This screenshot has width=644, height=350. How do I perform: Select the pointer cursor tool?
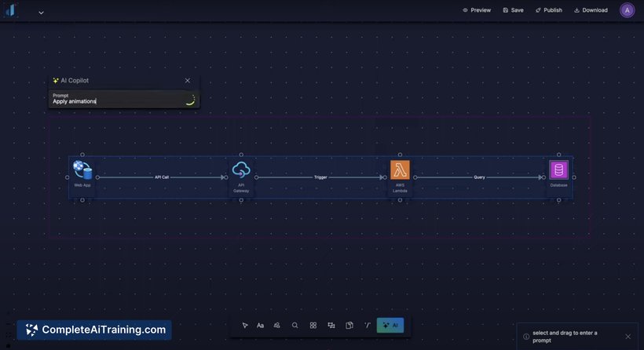245,326
